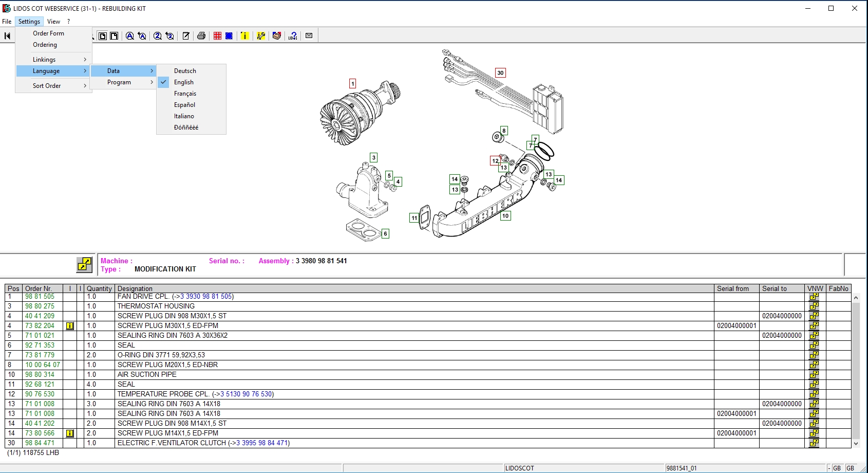Select the red grid order icon in toolbar

click(x=217, y=36)
